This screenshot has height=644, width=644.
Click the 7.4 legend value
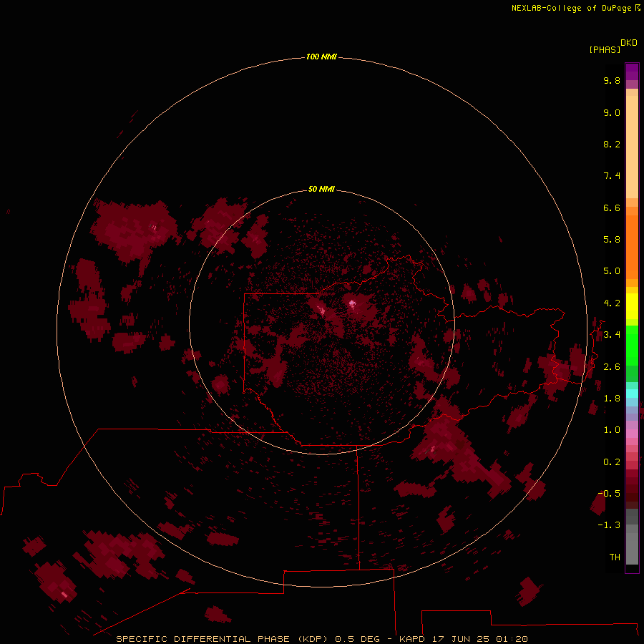[x=612, y=176]
